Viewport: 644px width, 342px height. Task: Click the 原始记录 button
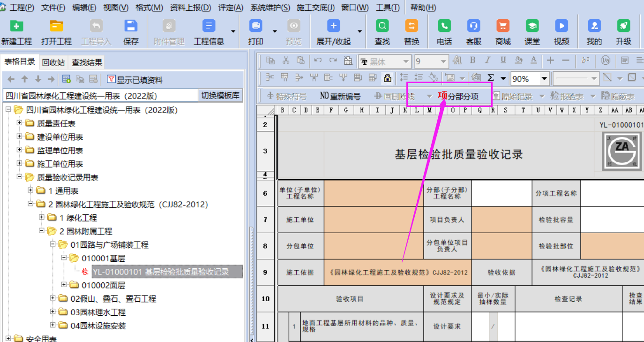[512, 96]
